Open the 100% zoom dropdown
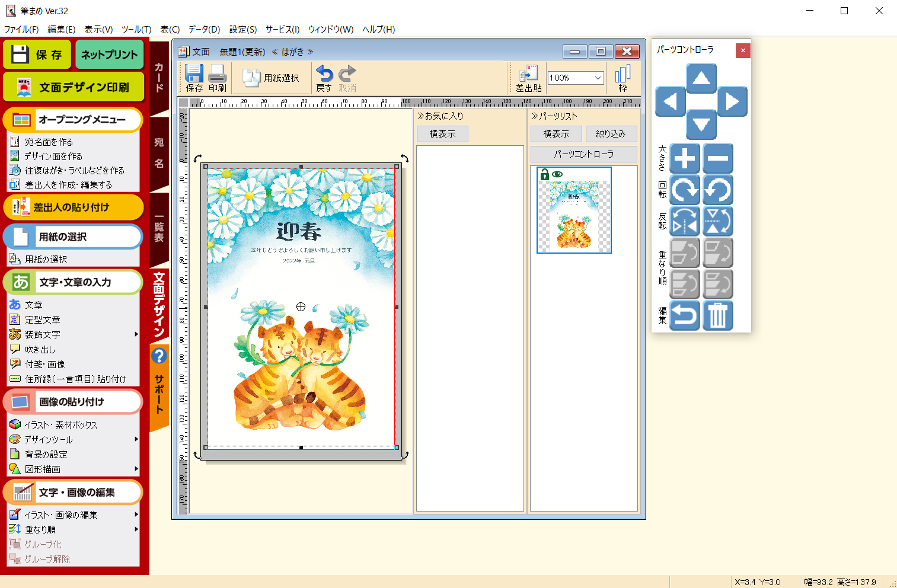The width and height of the screenshot is (897, 588). click(598, 78)
